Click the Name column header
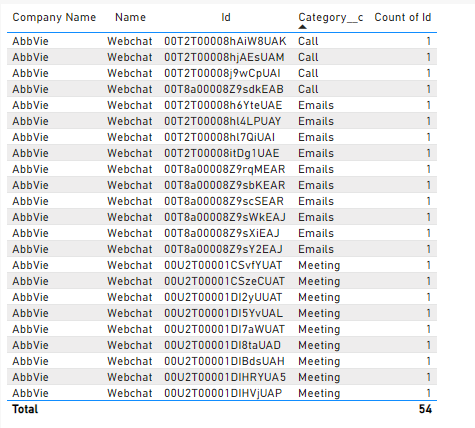The height and width of the screenshot is (428, 475). click(130, 17)
